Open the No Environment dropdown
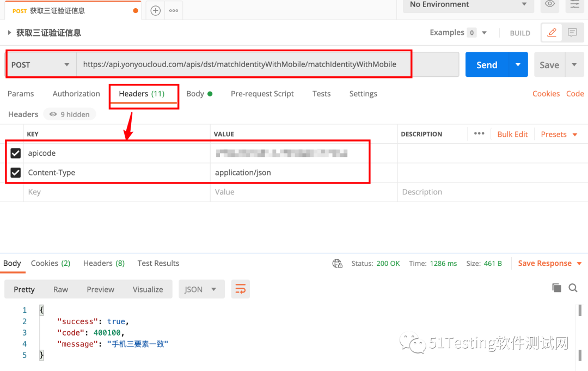Viewport: 588px width, 371px height. click(467, 5)
